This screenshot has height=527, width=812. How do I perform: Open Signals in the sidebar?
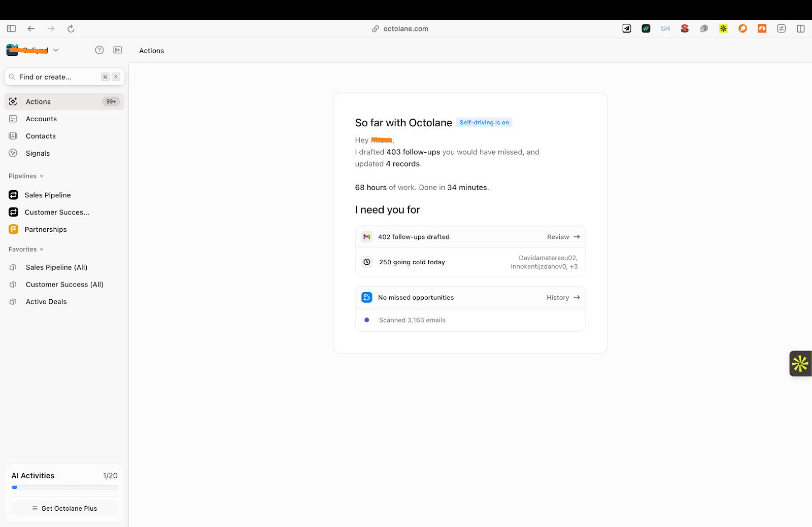[x=64, y=153]
